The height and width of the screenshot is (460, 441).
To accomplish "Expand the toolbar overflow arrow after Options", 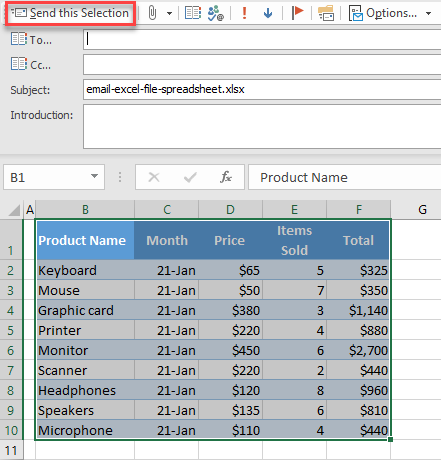I will tap(428, 14).
